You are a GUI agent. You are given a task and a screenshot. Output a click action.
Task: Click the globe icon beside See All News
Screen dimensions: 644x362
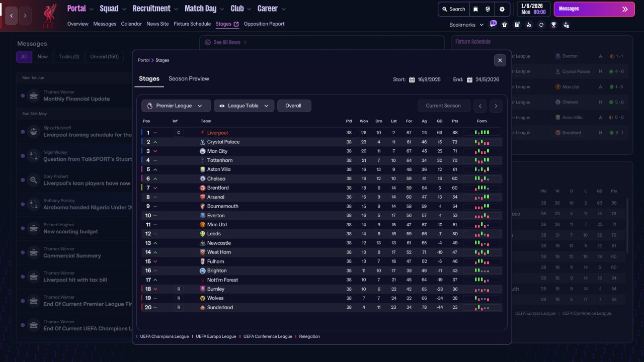coord(208,43)
